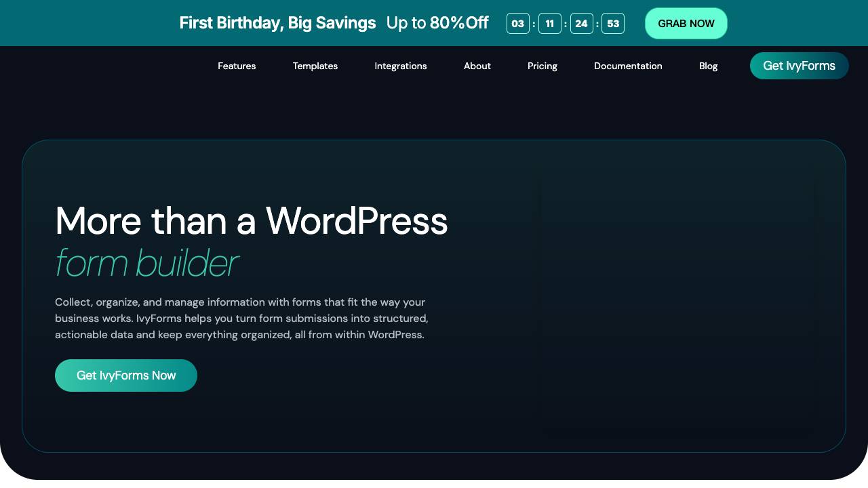The width and height of the screenshot is (868, 488).
Task: View the Pricing page
Action: [x=542, y=66]
